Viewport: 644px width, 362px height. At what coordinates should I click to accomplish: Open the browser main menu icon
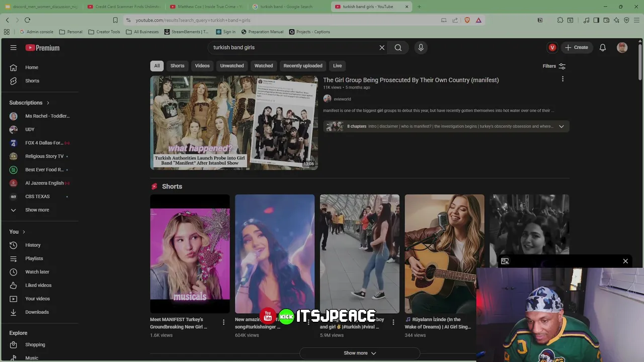point(636,20)
